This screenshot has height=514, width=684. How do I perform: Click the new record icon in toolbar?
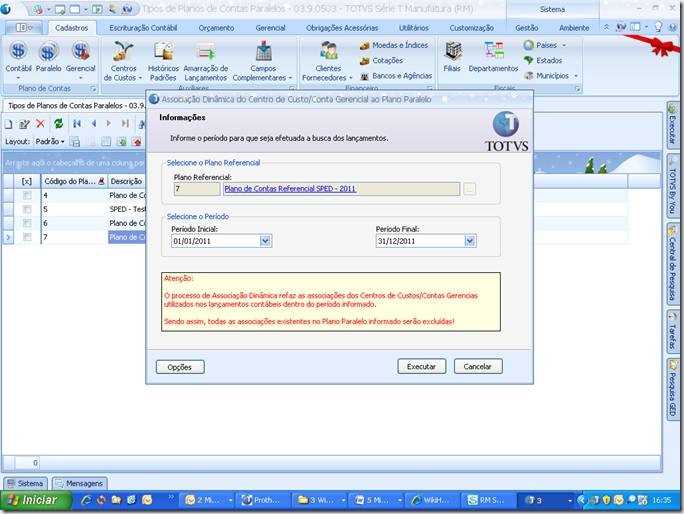9,124
